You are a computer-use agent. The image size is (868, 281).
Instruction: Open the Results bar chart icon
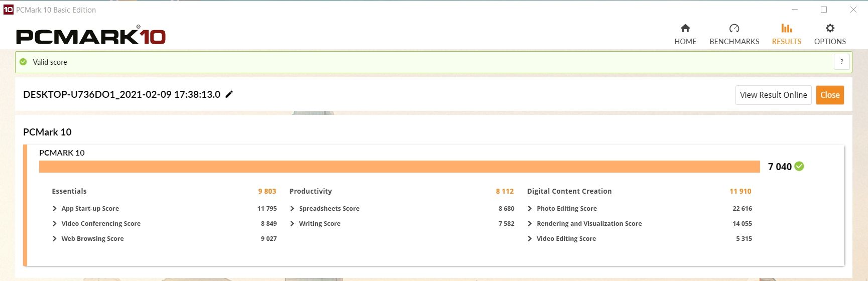(x=787, y=28)
